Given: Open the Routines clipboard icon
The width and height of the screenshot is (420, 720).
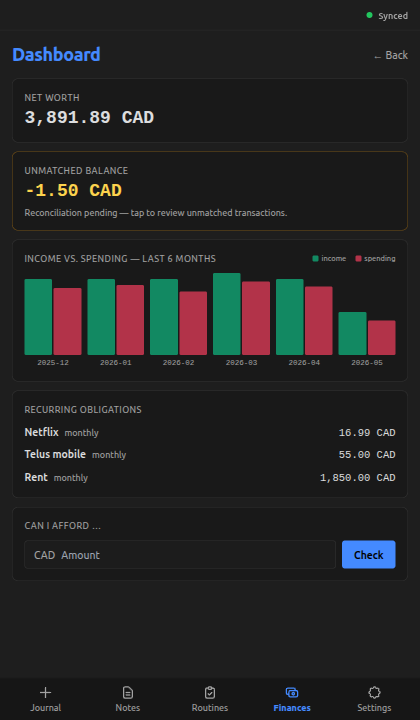Looking at the screenshot, I should (210, 692).
